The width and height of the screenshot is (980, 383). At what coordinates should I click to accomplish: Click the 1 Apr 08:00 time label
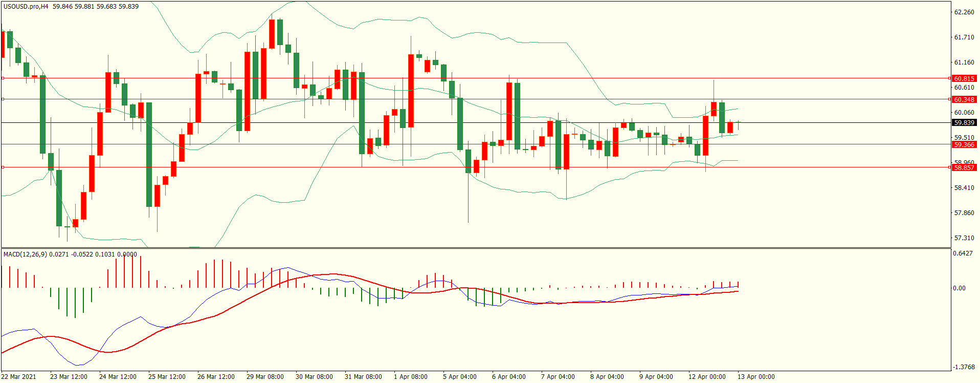pyautogui.click(x=410, y=377)
